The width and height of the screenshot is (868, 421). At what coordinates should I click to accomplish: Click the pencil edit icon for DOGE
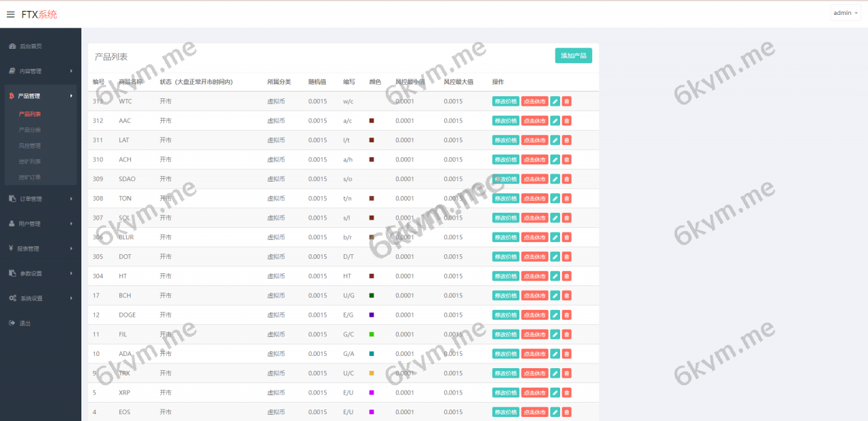click(555, 315)
